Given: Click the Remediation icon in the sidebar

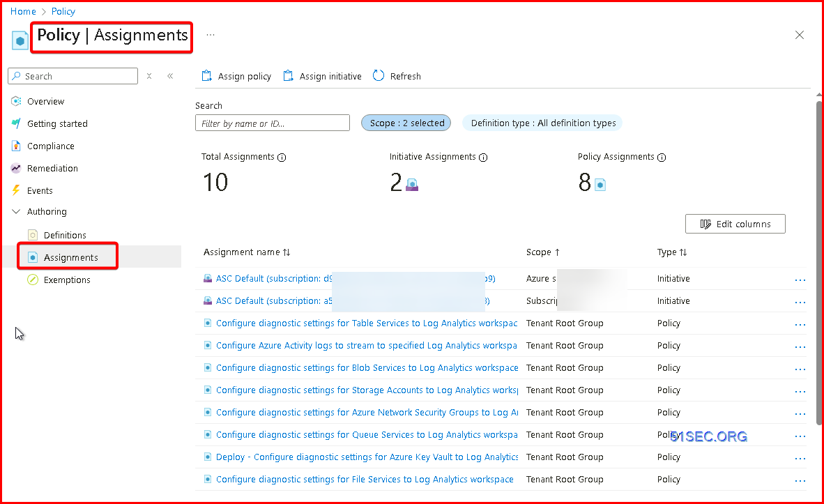Looking at the screenshot, I should (16, 168).
